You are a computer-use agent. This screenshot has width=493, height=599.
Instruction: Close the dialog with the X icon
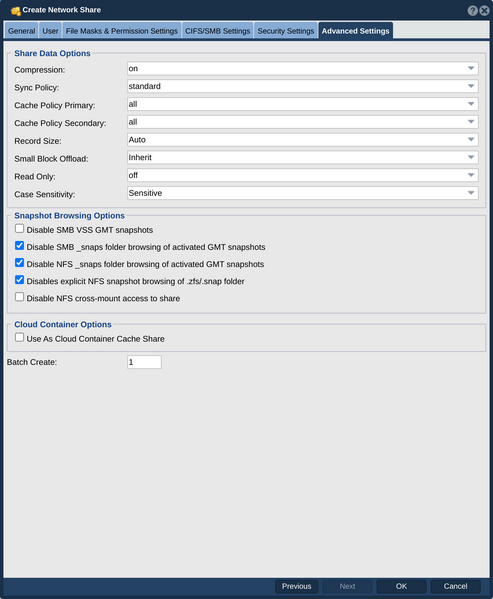tap(484, 10)
